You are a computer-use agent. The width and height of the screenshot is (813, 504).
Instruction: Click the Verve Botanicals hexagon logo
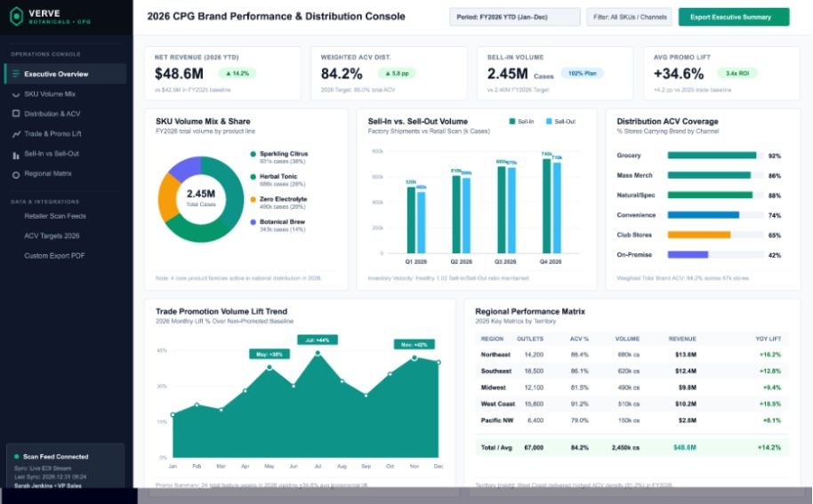[17, 17]
